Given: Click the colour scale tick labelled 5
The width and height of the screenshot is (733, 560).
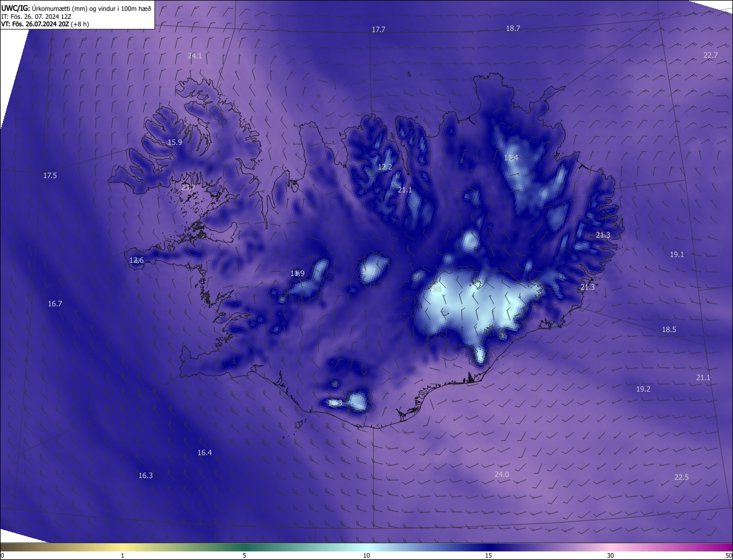Looking at the screenshot, I should click(245, 555).
